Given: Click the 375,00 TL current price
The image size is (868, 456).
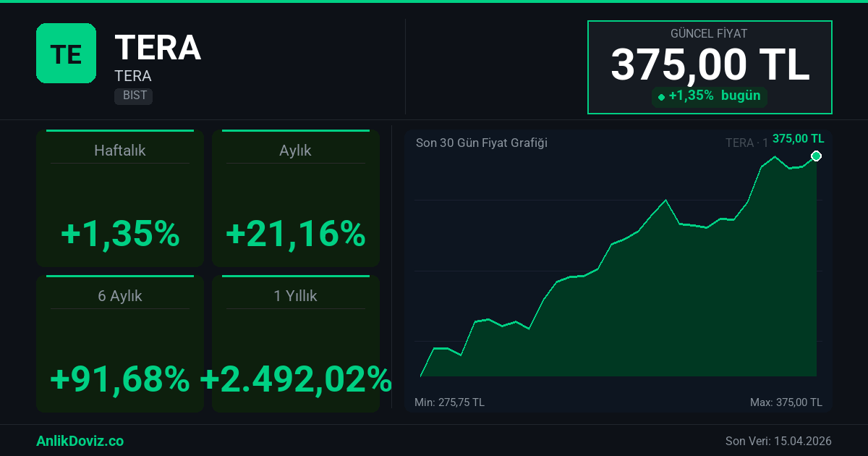Looking at the screenshot, I should click(x=710, y=64).
